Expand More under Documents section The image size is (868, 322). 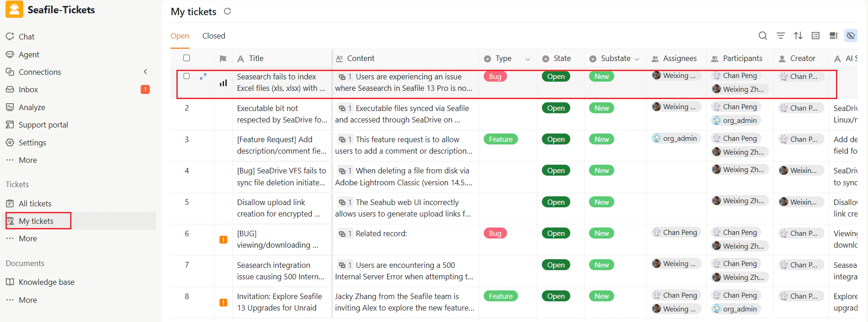point(27,300)
